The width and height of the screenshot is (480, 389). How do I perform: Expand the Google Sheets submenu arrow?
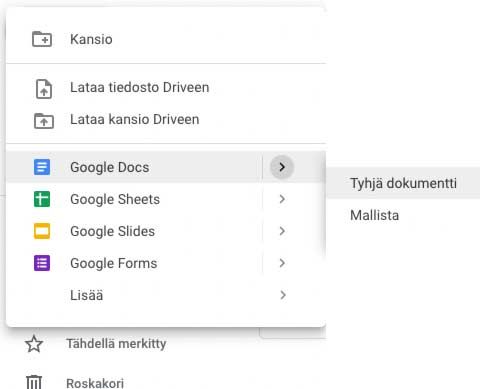coord(282,199)
